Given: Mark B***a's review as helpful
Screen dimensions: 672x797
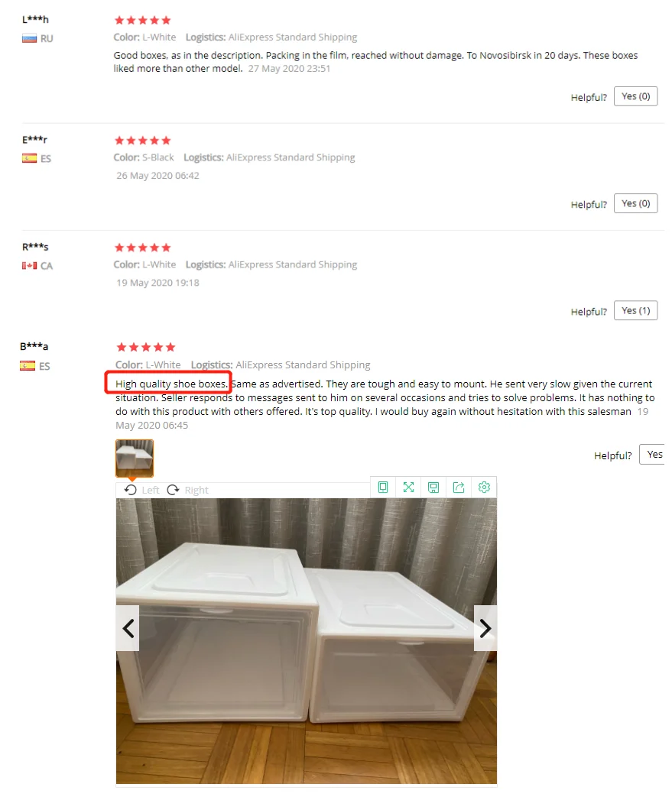Looking at the screenshot, I should 652,455.
